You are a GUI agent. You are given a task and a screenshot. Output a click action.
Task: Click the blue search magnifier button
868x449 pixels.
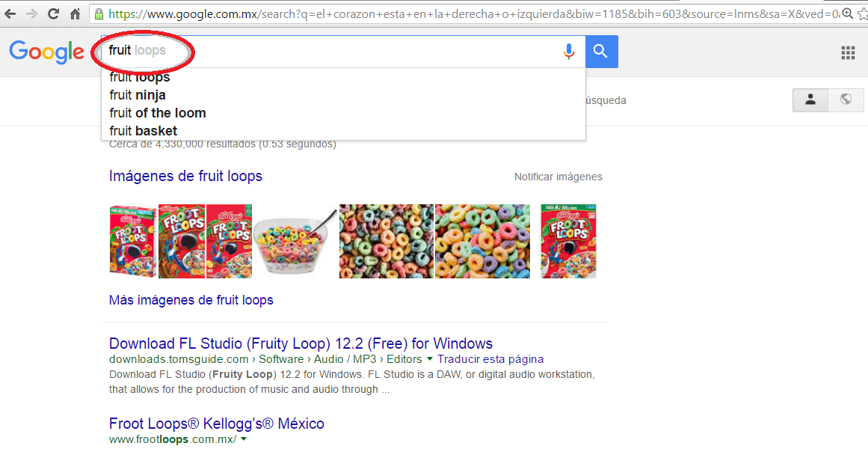point(601,52)
